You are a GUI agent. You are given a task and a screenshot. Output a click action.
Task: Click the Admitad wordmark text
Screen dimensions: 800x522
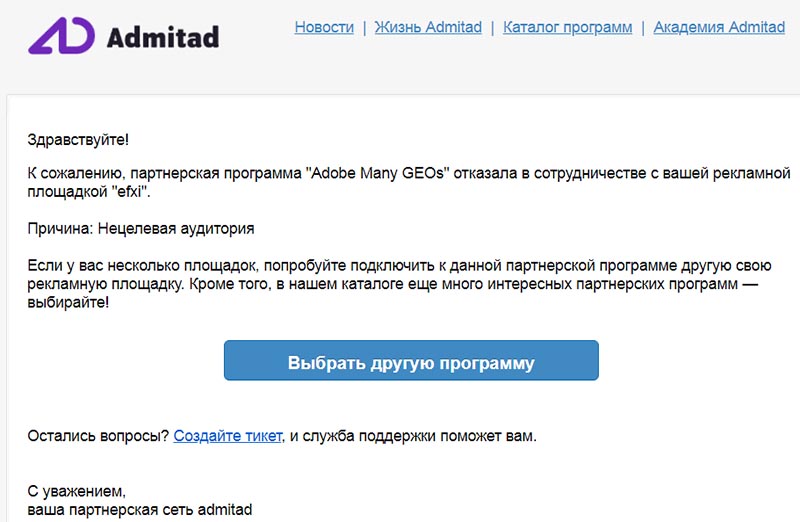(x=163, y=37)
